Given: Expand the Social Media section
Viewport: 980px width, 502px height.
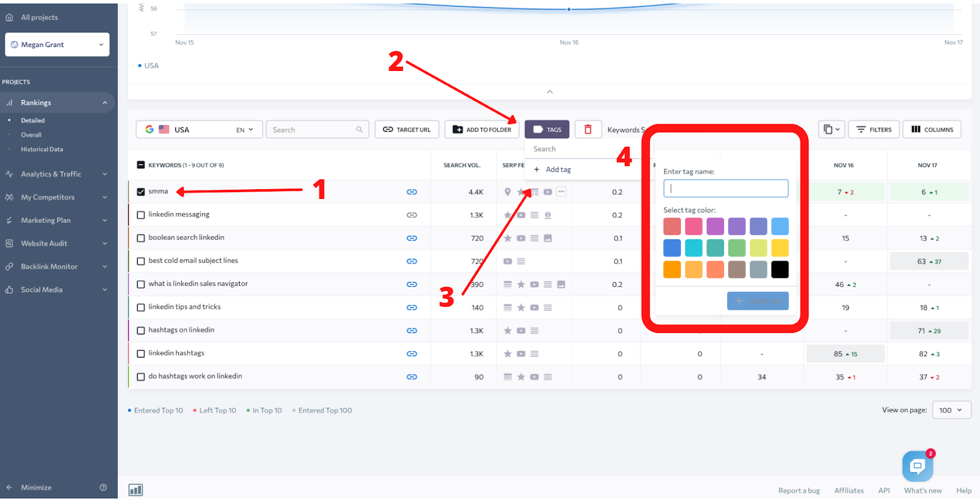Looking at the screenshot, I should pyautogui.click(x=105, y=290).
